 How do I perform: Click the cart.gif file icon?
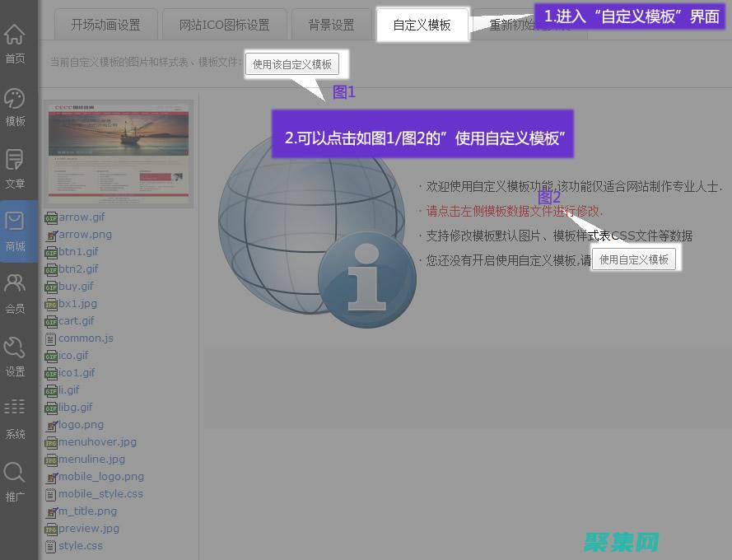(x=51, y=321)
